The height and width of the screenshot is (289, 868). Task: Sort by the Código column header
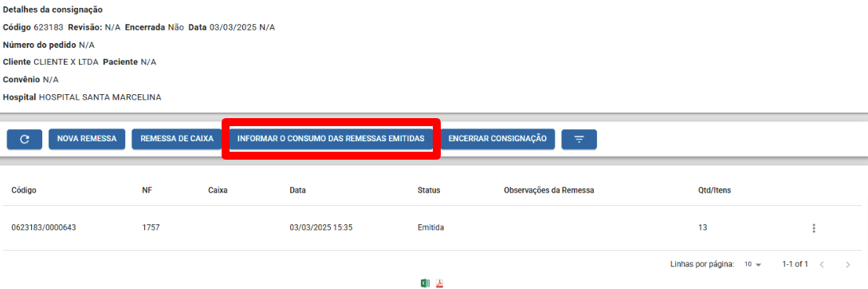pyautogui.click(x=24, y=190)
